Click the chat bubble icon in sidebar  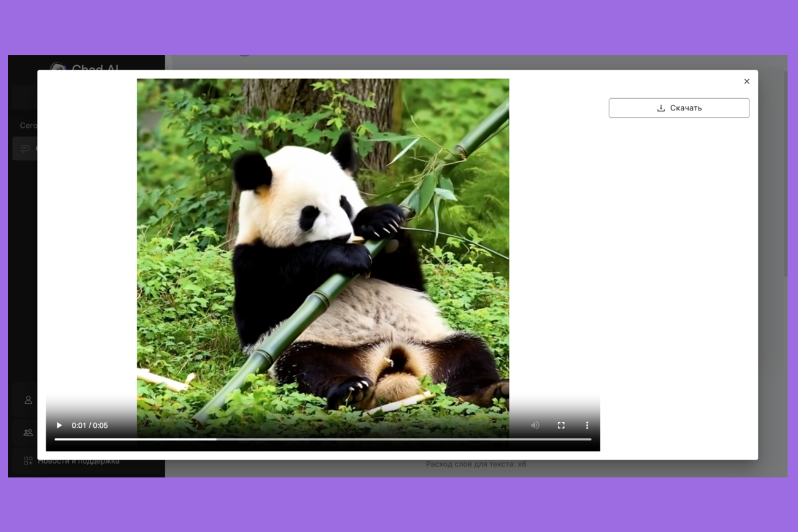[x=25, y=148]
